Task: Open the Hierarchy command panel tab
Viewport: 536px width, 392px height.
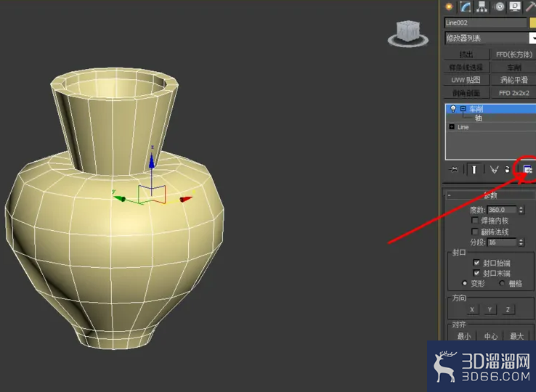Action: pos(482,7)
